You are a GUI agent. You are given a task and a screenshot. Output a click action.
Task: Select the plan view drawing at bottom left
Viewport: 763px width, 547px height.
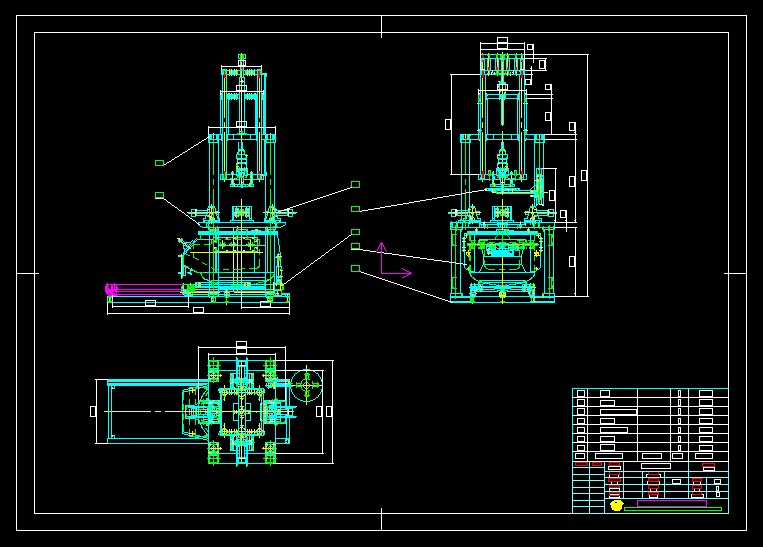tap(214, 403)
